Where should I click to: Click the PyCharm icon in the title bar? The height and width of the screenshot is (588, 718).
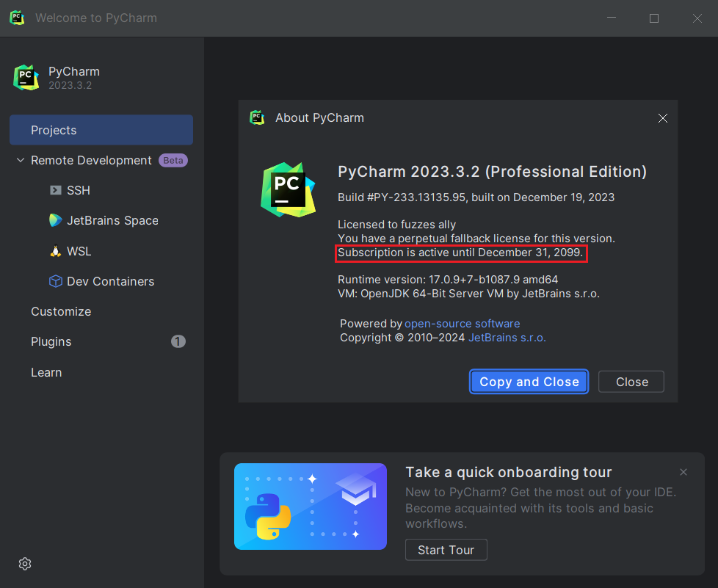pyautogui.click(x=17, y=18)
